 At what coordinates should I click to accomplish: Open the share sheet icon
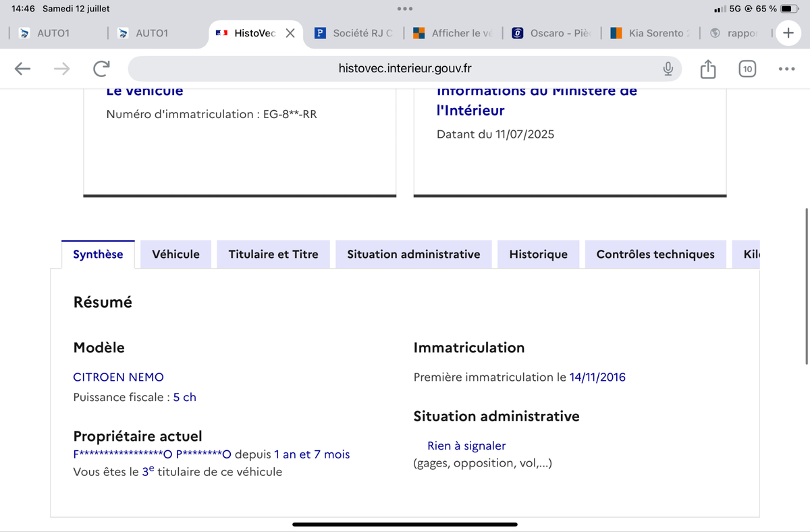(707, 68)
